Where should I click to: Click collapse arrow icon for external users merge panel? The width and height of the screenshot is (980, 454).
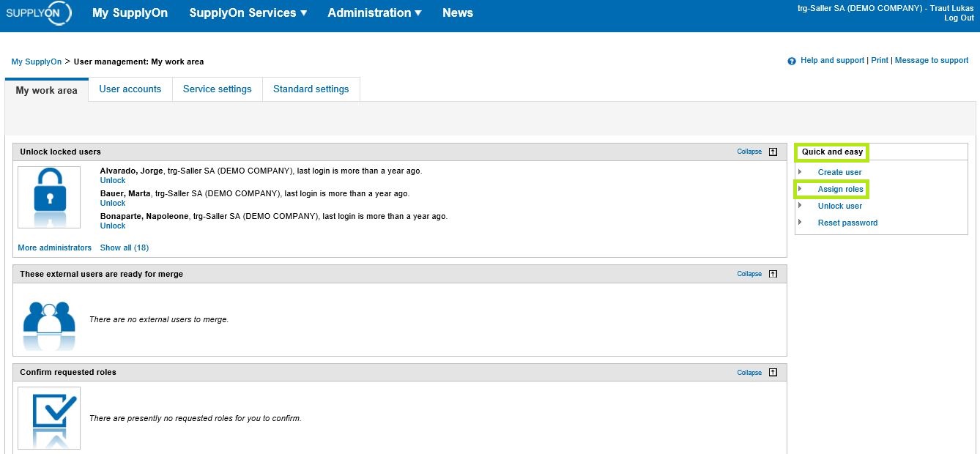773,274
